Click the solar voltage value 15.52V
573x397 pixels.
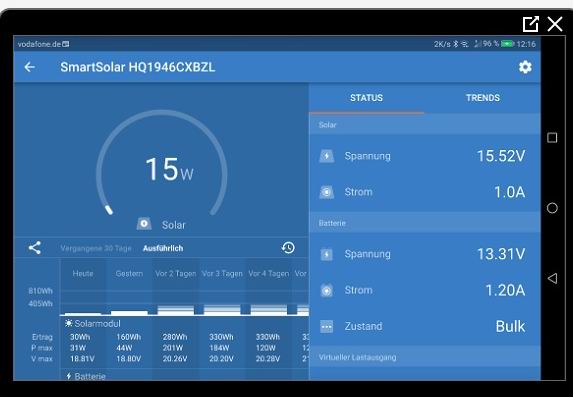click(501, 156)
